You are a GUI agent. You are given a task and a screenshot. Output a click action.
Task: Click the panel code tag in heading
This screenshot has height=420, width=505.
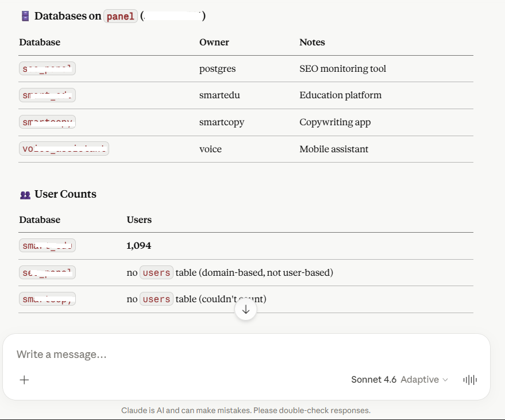pyautogui.click(x=121, y=16)
